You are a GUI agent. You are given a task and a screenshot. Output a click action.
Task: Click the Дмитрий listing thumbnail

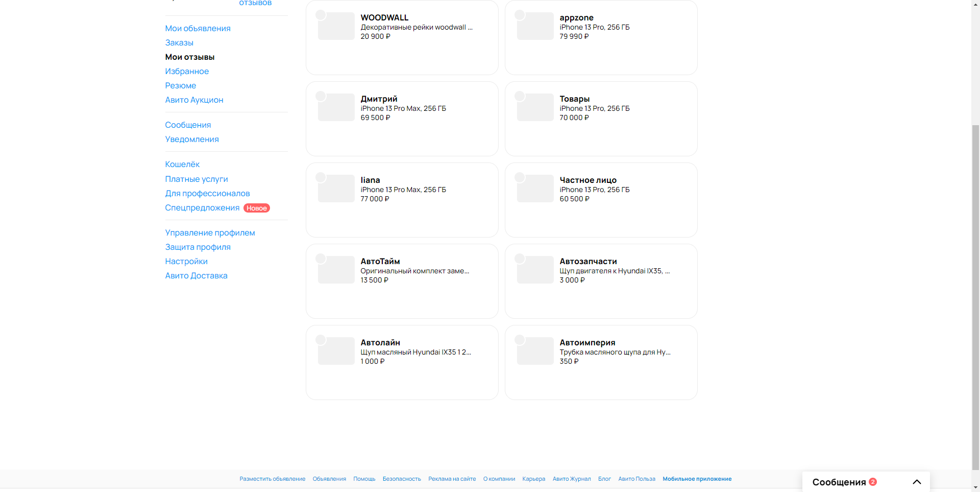[x=336, y=107]
